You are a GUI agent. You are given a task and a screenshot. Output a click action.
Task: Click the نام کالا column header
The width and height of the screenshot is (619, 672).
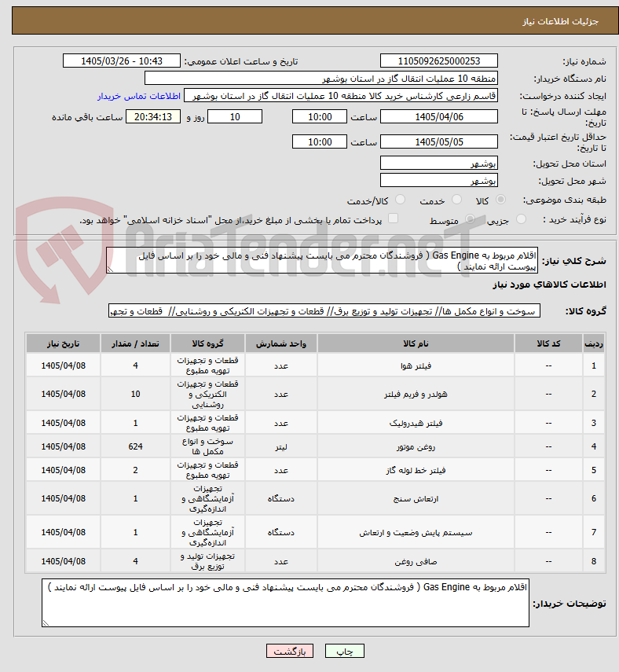point(416,343)
